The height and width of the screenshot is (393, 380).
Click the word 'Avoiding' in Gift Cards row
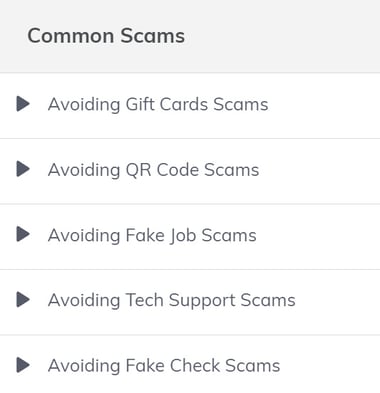coord(84,104)
